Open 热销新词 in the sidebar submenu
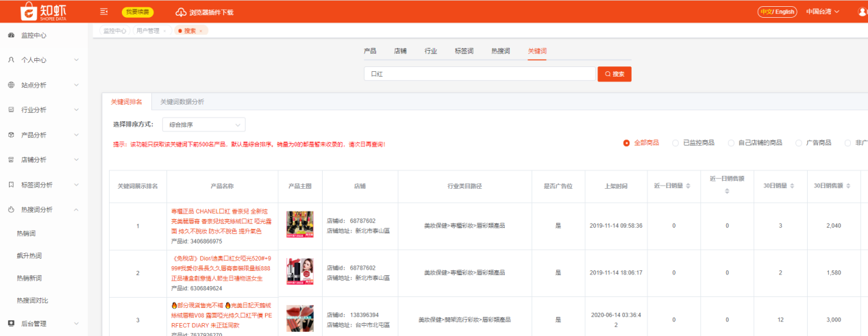The height and width of the screenshot is (336, 868). [29, 278]
